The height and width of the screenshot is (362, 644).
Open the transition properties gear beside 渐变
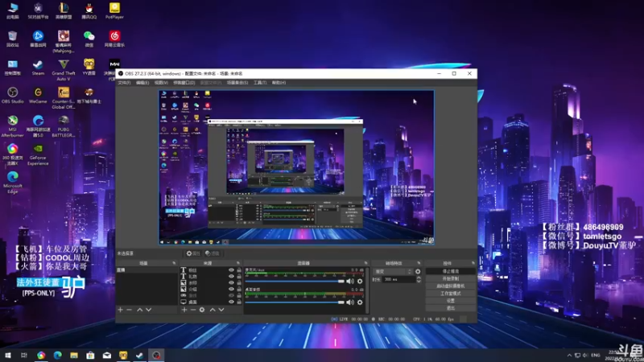pyautogui.click(x=418, y=271)
